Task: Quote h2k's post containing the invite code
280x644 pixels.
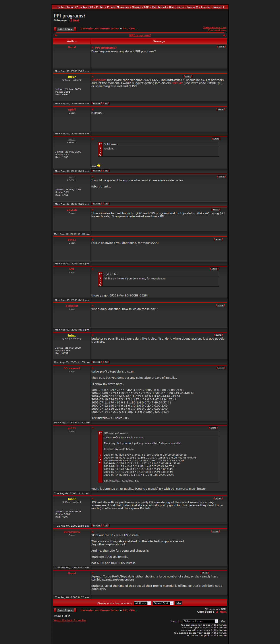Action: click(x=214, y=269)
